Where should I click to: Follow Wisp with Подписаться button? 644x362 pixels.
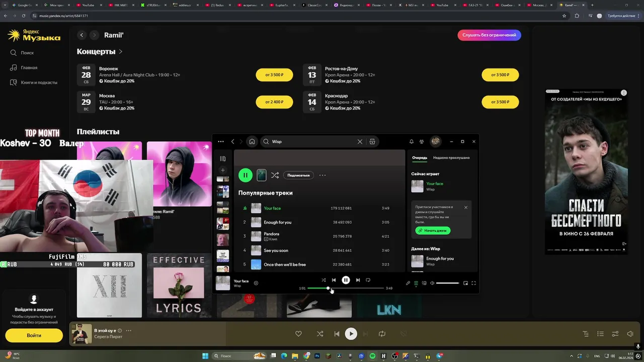[x=298, y=175]
